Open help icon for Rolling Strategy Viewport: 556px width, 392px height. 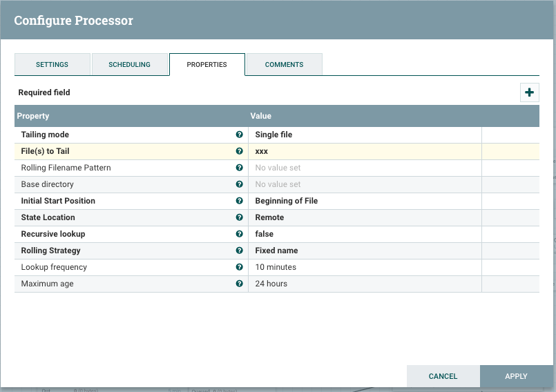pyautogui.click(x=240, y=251)
